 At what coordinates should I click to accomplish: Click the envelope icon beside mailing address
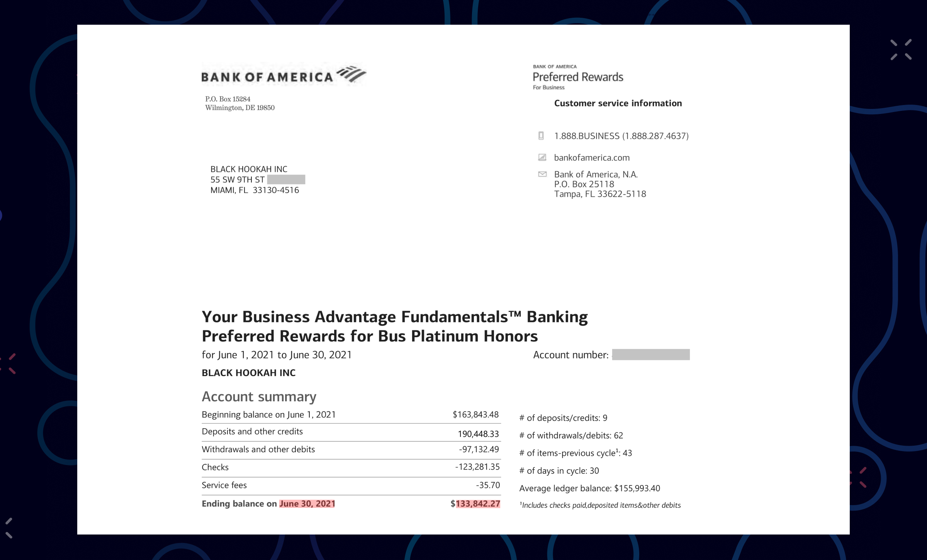pos(542,174)
